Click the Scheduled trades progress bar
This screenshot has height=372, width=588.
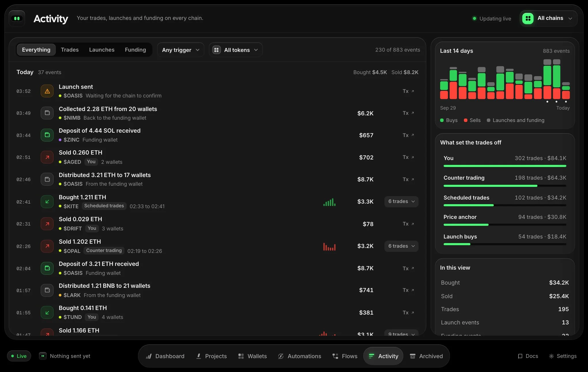[x=505, y=205]
